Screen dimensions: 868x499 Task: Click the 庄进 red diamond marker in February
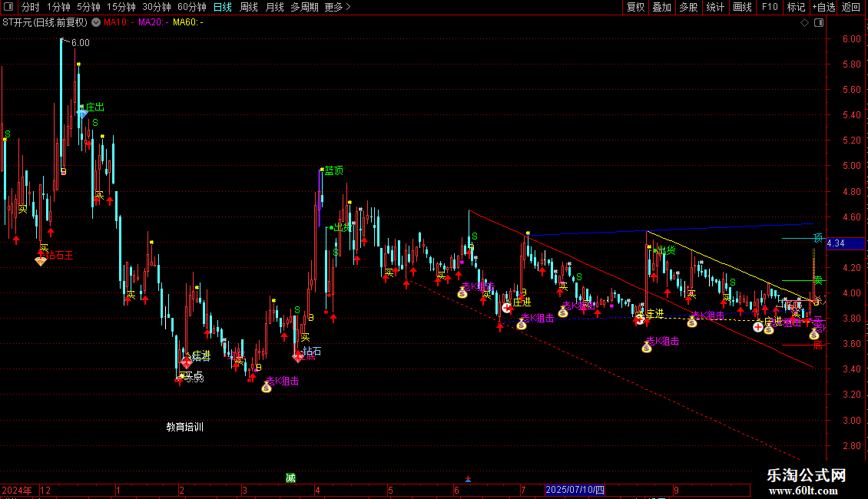click(187, 363)
